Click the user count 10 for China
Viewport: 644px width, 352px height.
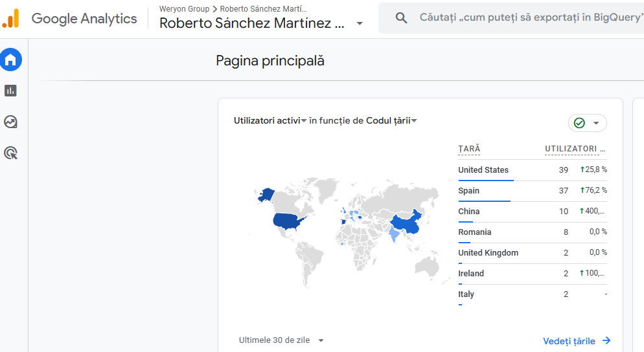[x=564, y=212]
